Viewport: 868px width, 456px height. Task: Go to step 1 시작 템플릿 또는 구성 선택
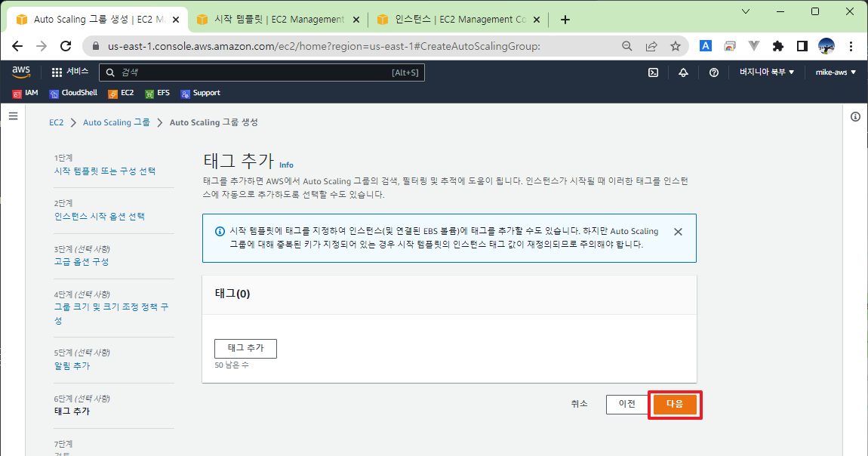coord(105,171)
